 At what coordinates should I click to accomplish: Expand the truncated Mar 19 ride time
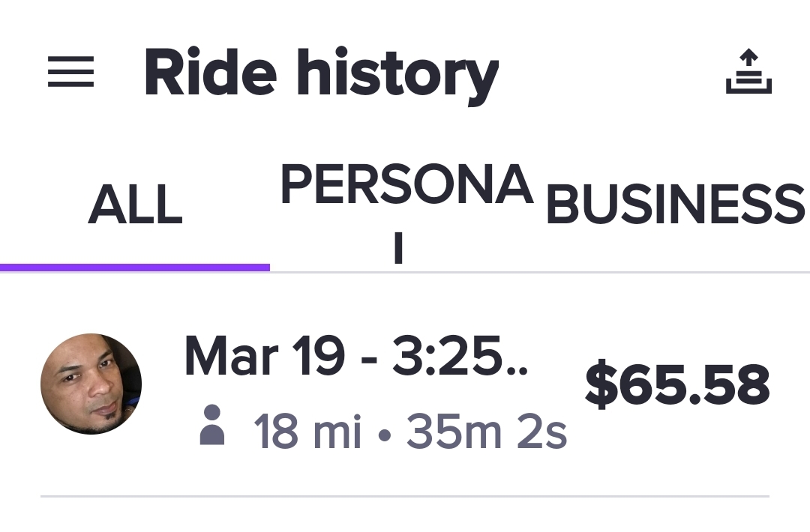[355, 357]
